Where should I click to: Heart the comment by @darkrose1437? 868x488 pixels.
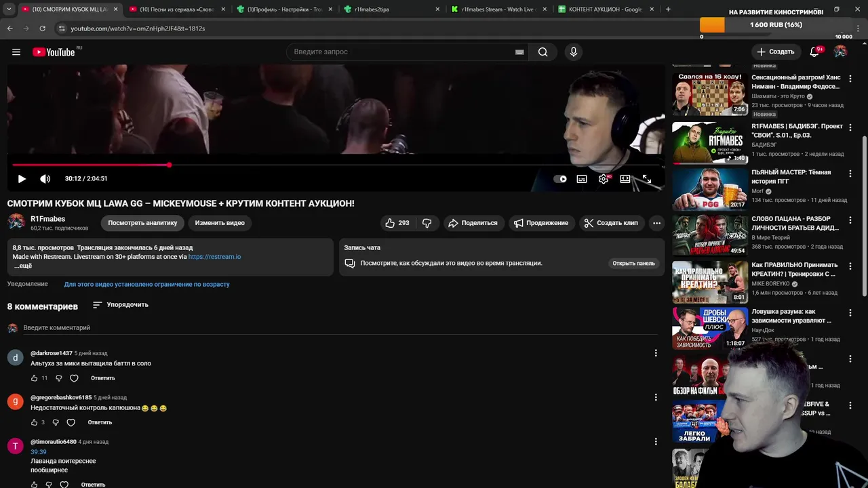[x=74, y=378]
